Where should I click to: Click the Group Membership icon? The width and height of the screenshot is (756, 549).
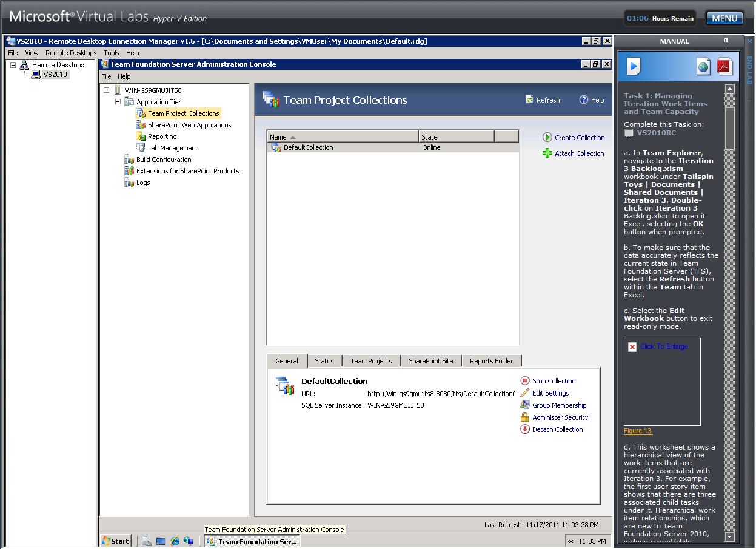pyautogui.click(x=525, y=405)
